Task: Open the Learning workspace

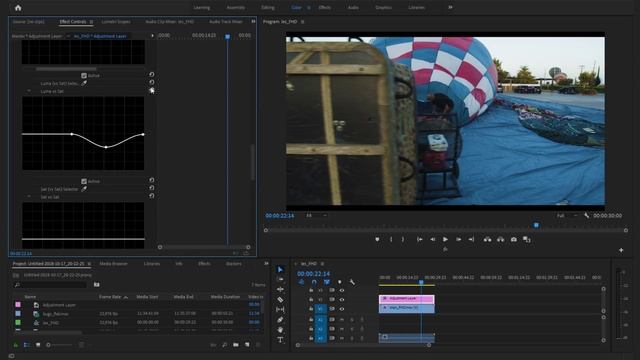Action: 202,7
